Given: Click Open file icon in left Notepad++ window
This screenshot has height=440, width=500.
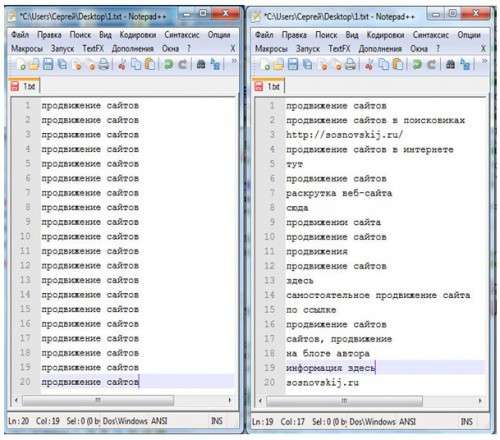Looking at the screenshot, I should point(34,64).
